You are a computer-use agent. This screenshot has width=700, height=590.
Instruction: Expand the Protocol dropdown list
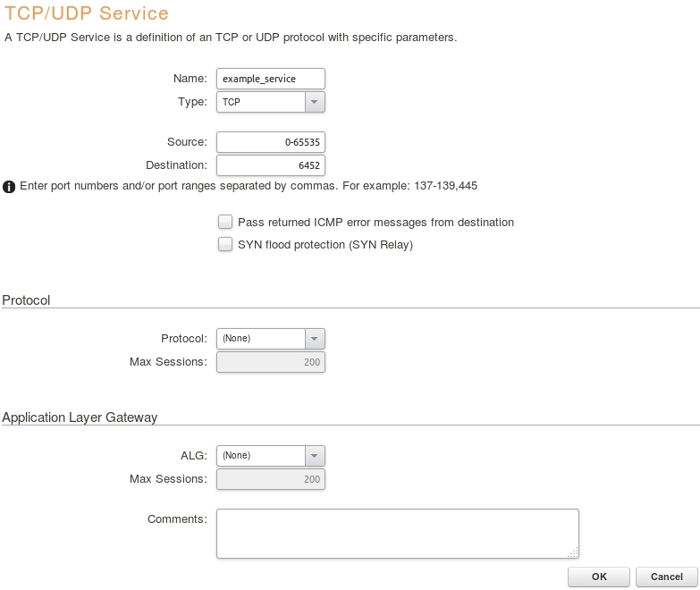click(x=315, y=339)
